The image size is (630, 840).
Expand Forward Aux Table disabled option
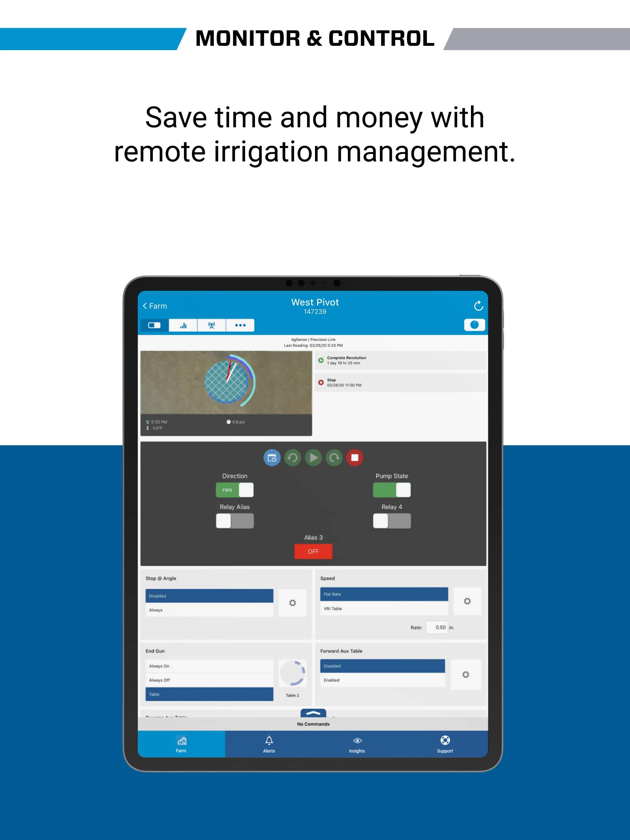point(384,665)
